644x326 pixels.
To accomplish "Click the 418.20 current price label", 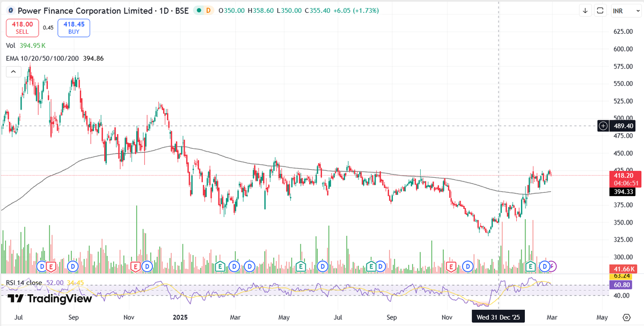I will [623, 175].
